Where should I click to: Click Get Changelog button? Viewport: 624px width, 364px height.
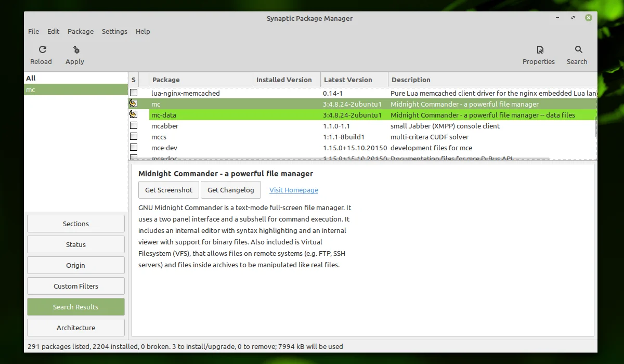[231, 190]
